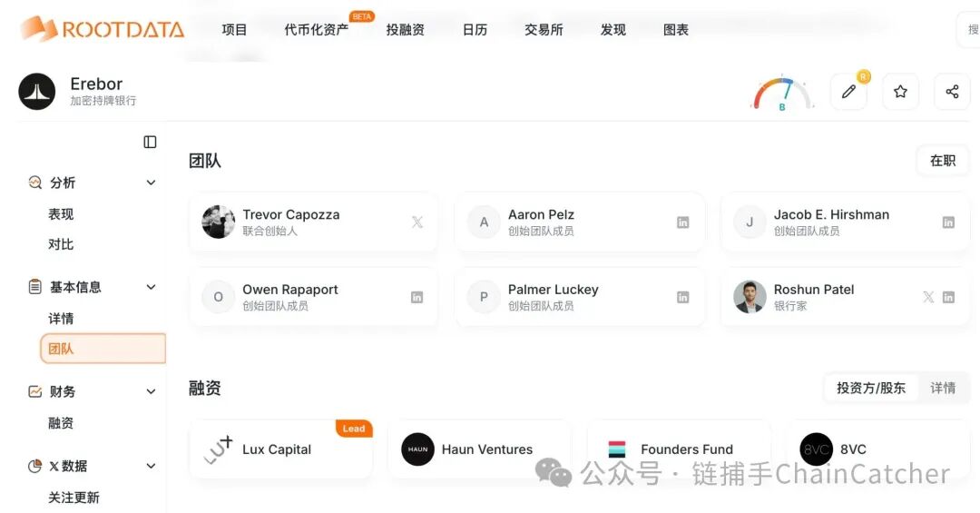Click Owen Rapaport's O avatar
This screenshot has height=513, width=980.
click(218, 297)
